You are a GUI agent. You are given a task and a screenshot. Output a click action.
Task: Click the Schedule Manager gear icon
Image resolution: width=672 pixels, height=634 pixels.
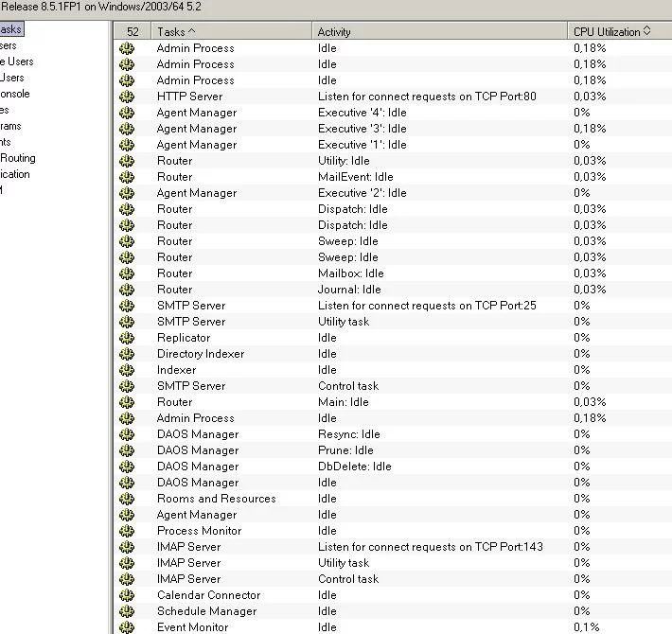[x=127, y=611]
